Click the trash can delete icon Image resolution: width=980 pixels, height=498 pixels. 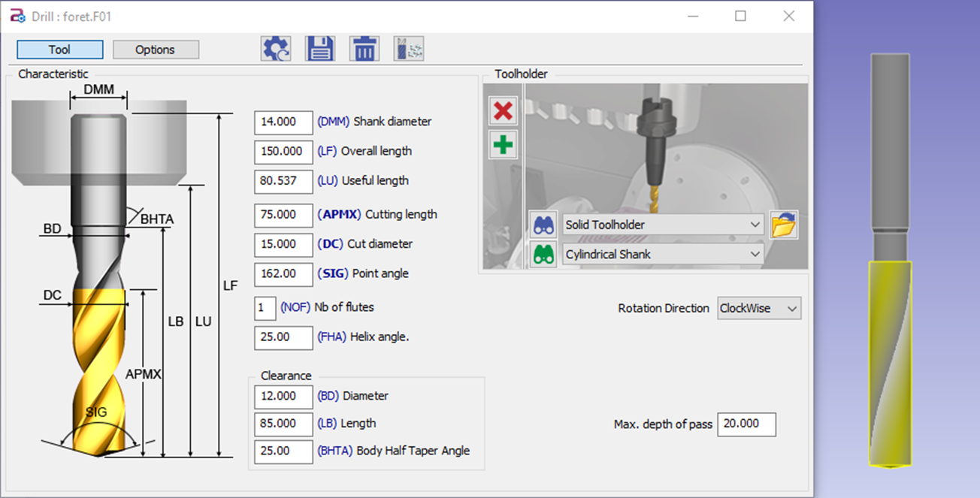364,50
